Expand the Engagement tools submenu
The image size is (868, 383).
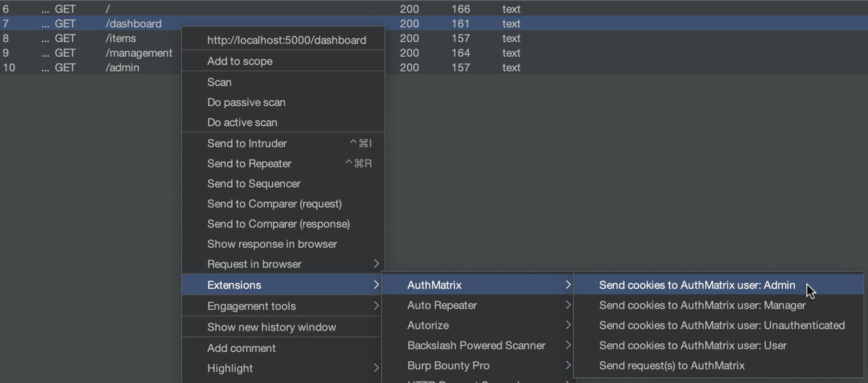click(283, 306)
